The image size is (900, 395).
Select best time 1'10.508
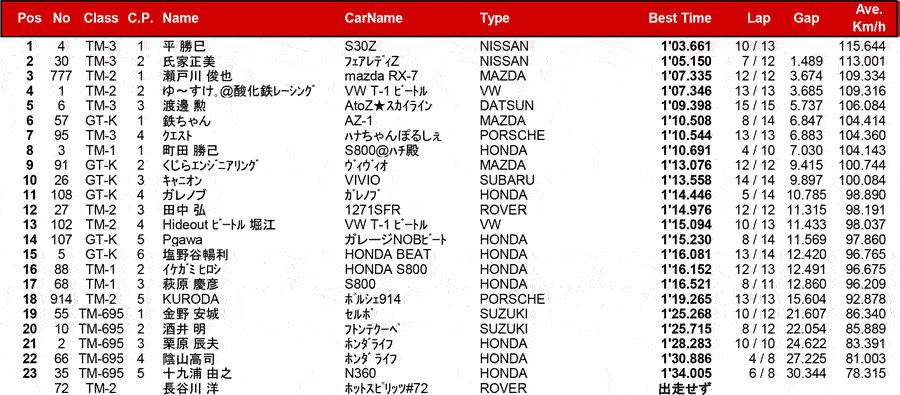click(x=686, y=121)
